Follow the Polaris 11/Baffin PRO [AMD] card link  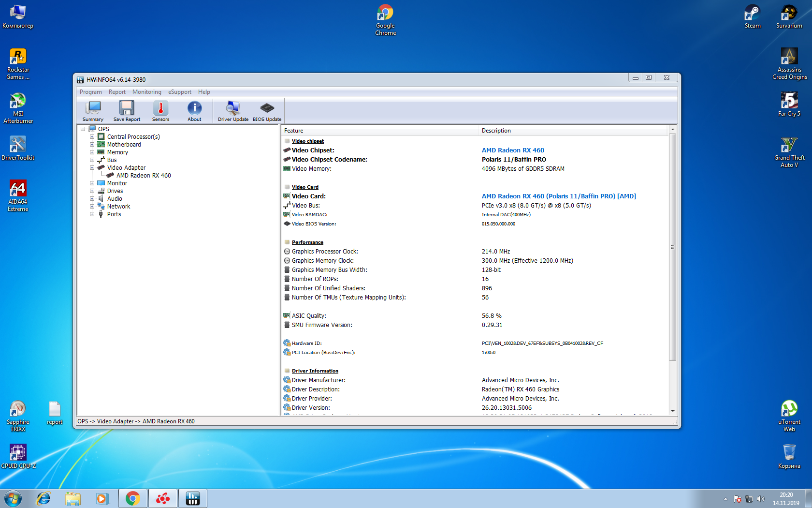tap(559, 196)
